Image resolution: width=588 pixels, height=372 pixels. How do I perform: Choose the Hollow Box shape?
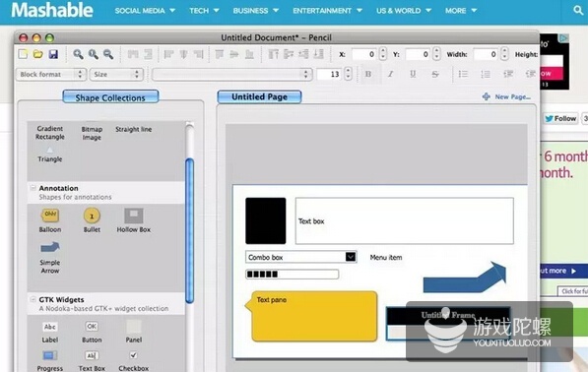point(134,220)
